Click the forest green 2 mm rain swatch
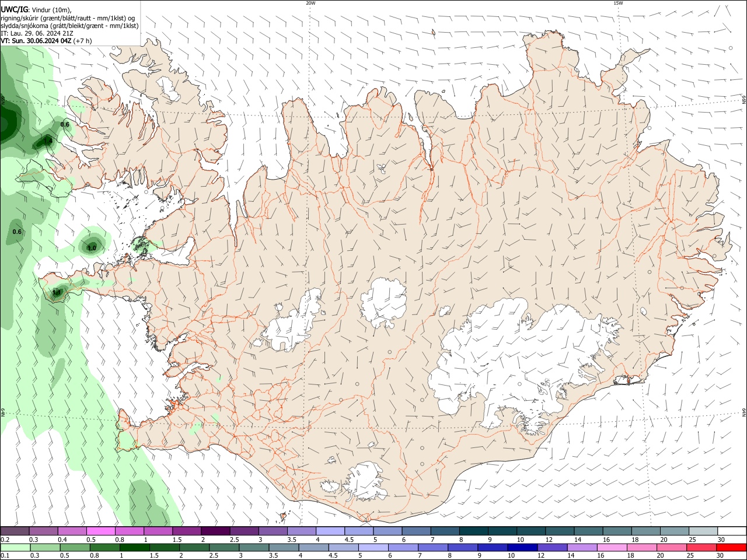This screenshot has height=560, width=747. (x=194, y=547)
